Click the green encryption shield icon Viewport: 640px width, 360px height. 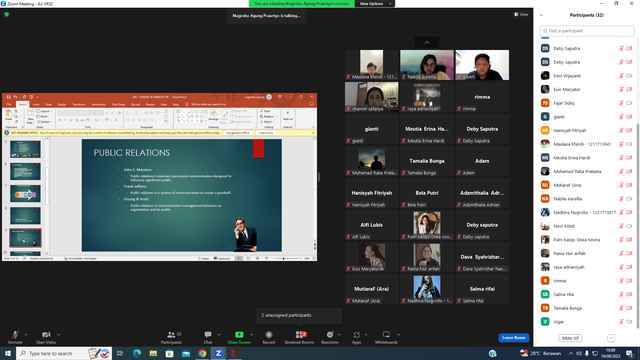pos(7,14)
